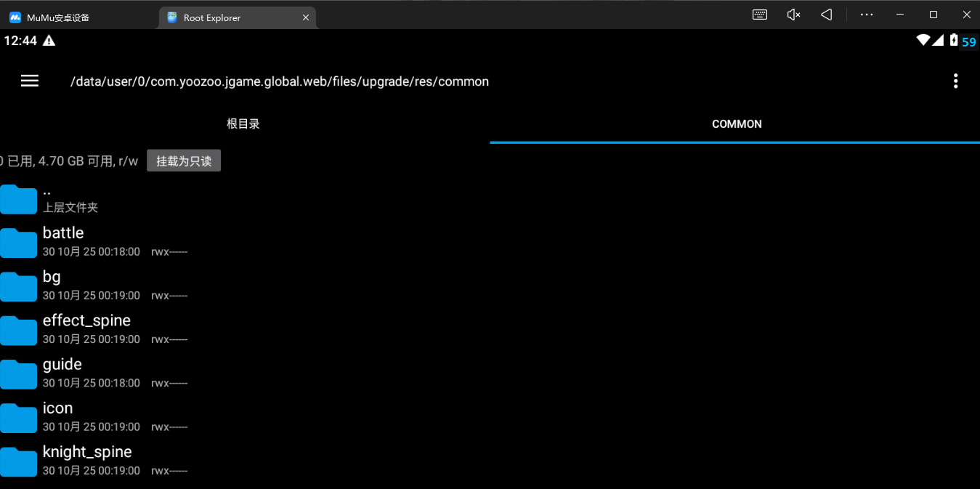This screenshot has width=980, height=489.
Task: Click the battle folder icon
Action: [18, 243]
